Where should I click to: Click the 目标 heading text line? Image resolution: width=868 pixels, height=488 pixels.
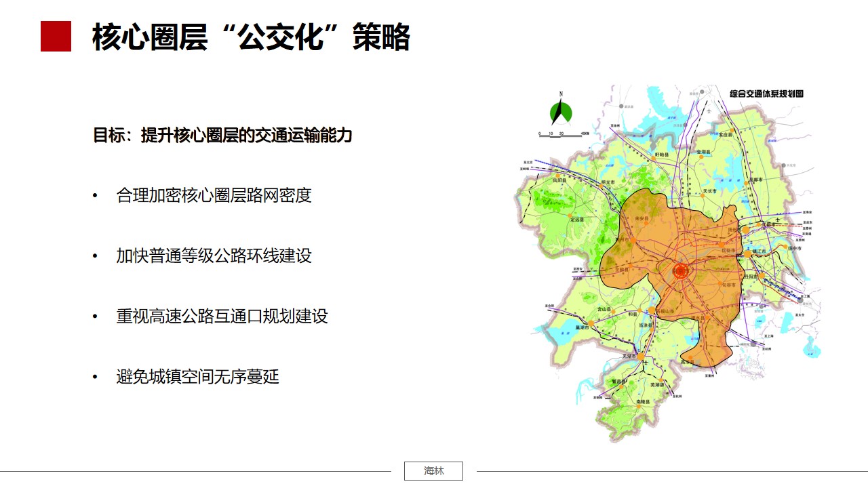click(x=222, y=135)
